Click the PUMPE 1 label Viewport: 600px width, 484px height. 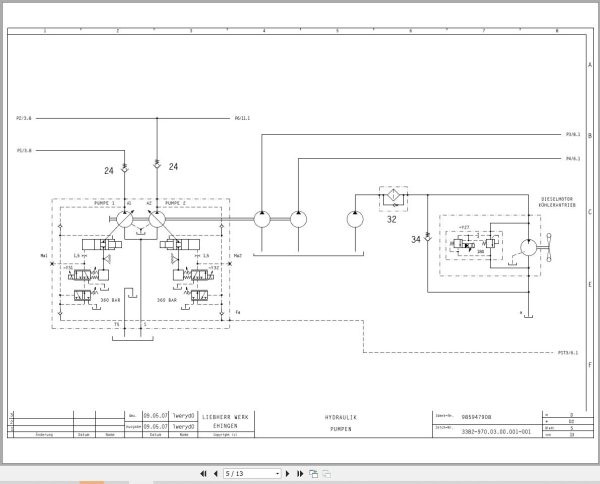point(104,203)
